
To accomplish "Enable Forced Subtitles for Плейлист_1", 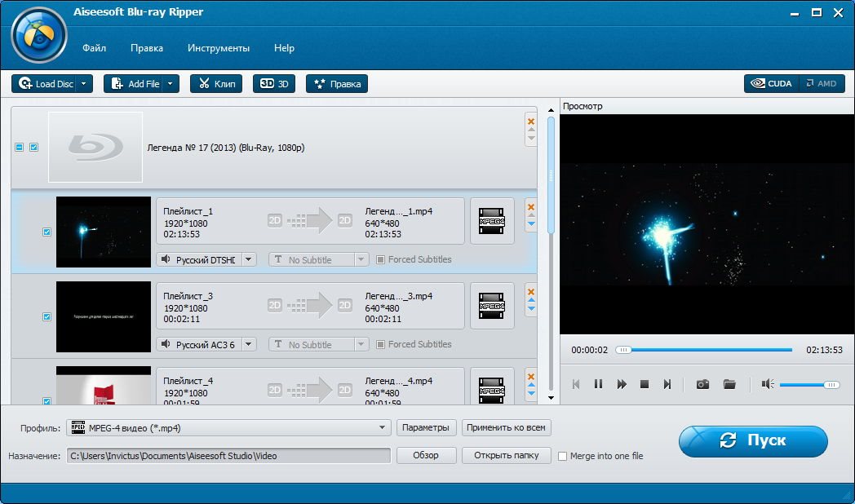I will (381, 260).
